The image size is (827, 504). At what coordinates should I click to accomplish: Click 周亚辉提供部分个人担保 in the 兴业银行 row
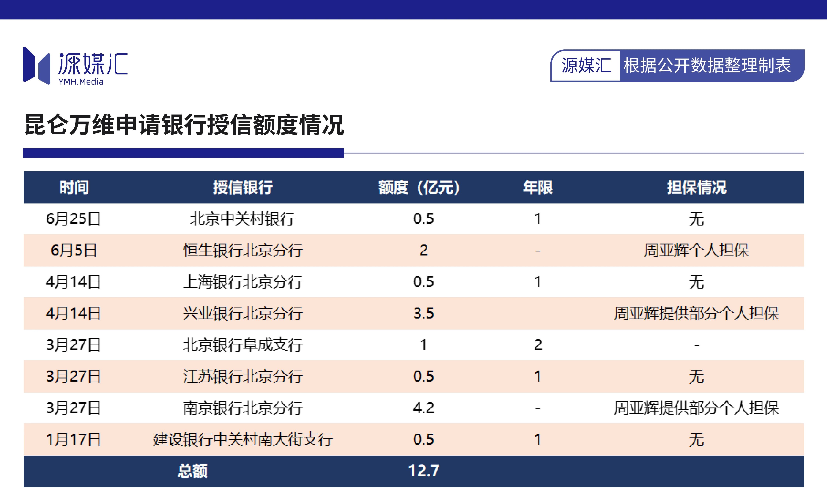coord(697,314)
